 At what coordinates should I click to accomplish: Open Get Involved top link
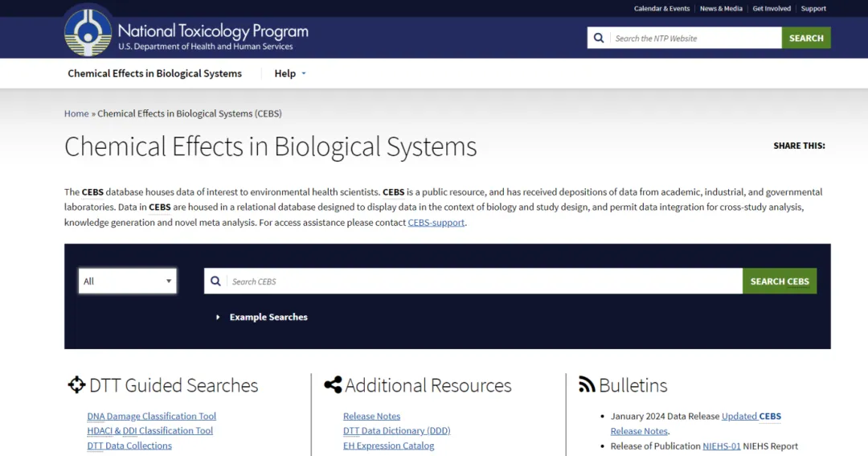tap(771, 8)
